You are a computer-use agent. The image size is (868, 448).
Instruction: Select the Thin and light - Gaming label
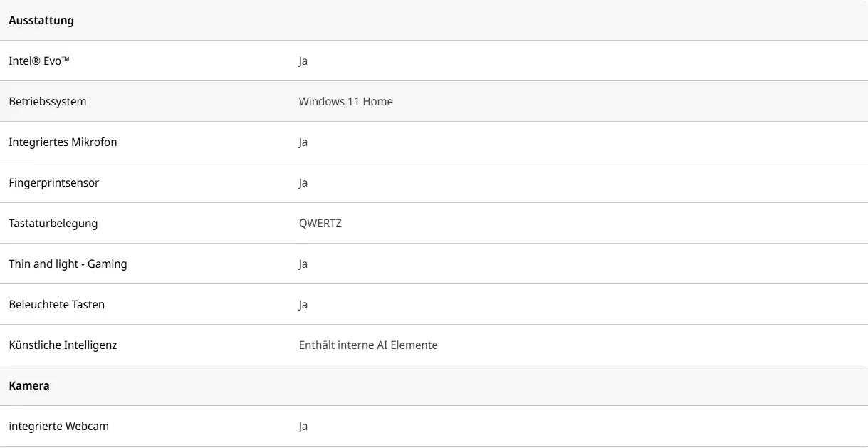[68, 264]
